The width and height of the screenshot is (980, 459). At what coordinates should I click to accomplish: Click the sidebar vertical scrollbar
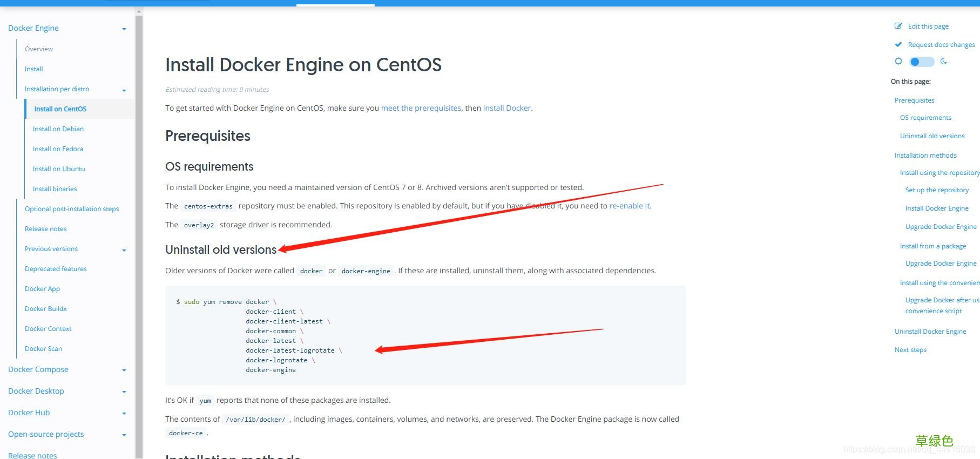pyautogui.click(x=139, y=232)
